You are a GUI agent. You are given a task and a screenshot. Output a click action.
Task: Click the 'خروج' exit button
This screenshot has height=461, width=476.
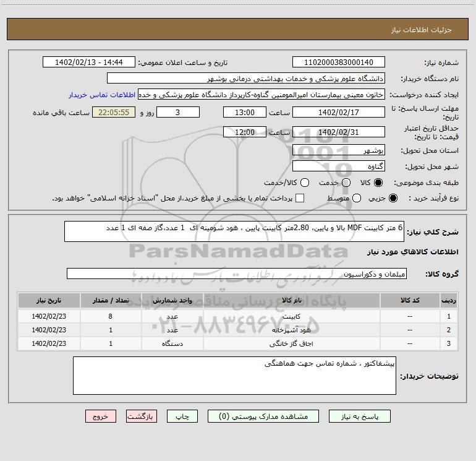coord(100,416)
